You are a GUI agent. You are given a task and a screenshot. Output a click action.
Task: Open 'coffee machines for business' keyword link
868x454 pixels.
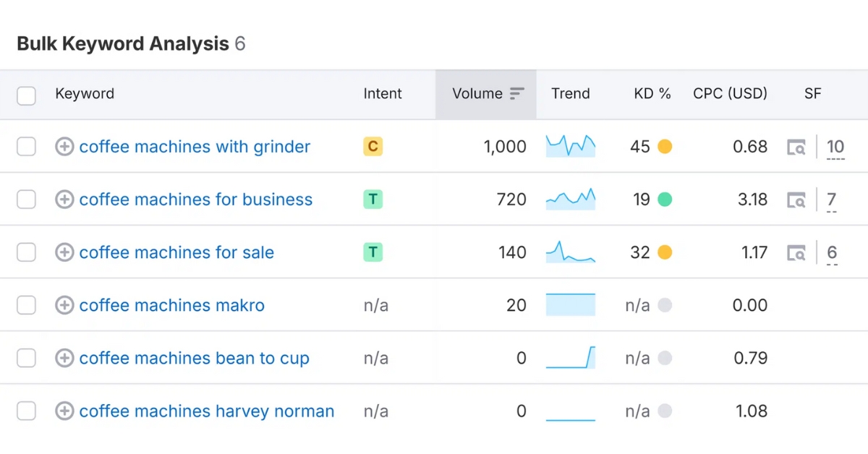tap(196, 200)
